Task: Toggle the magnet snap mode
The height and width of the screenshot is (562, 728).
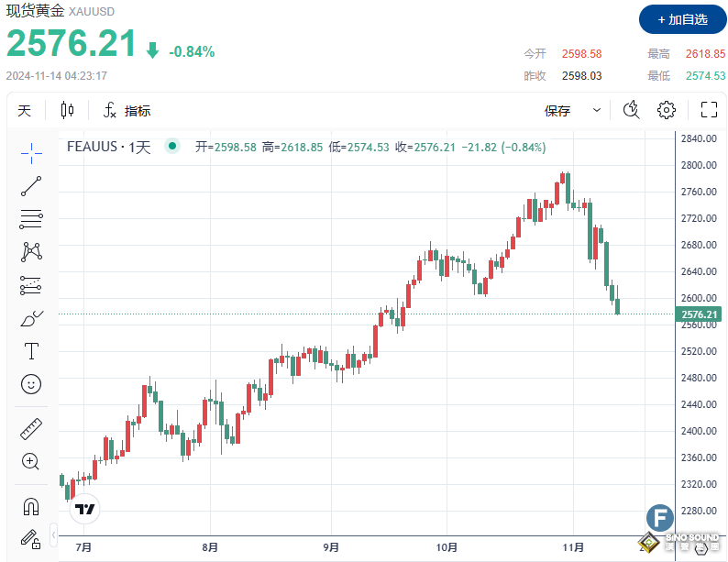Action: (31, 506)
